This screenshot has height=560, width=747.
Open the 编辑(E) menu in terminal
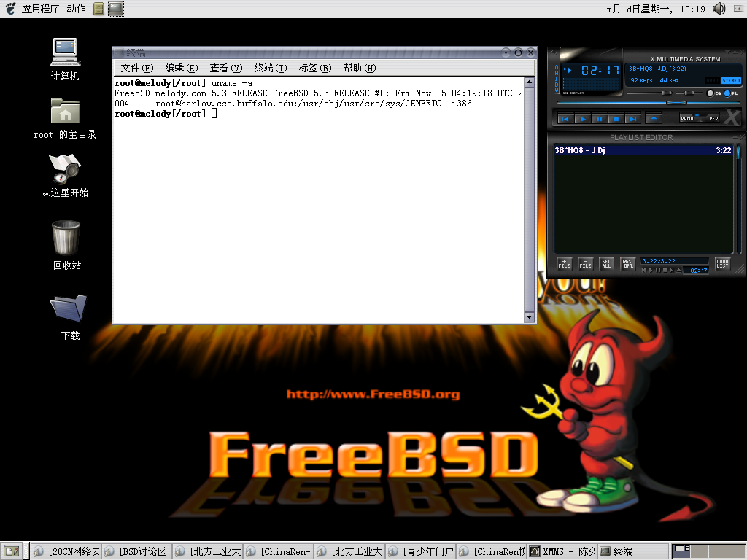(182, 68)
